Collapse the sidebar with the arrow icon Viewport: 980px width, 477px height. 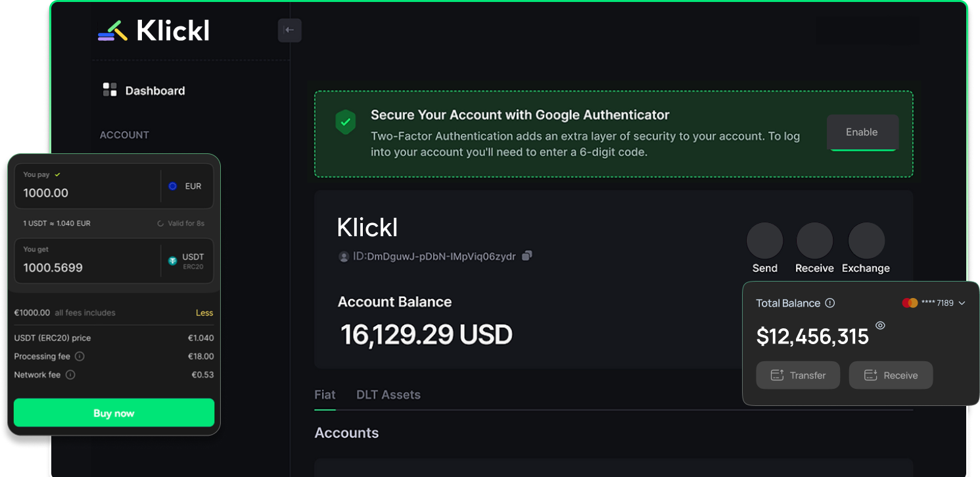point(289,30)
